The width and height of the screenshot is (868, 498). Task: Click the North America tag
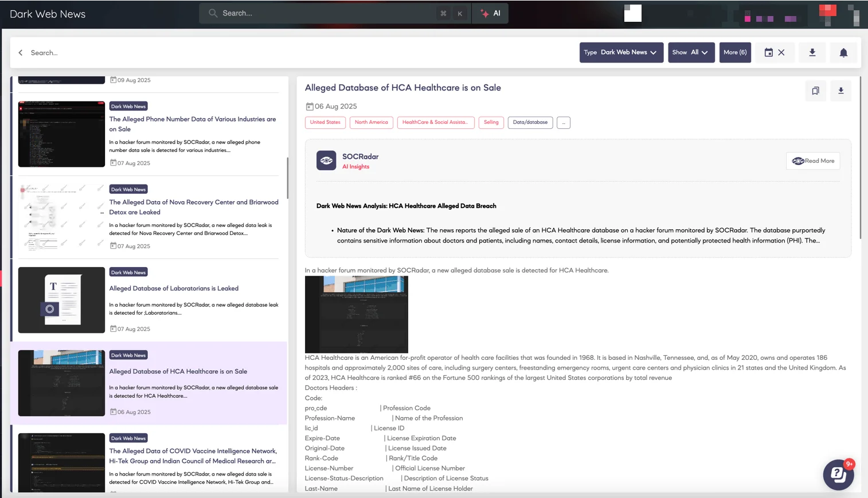[372, 123]
